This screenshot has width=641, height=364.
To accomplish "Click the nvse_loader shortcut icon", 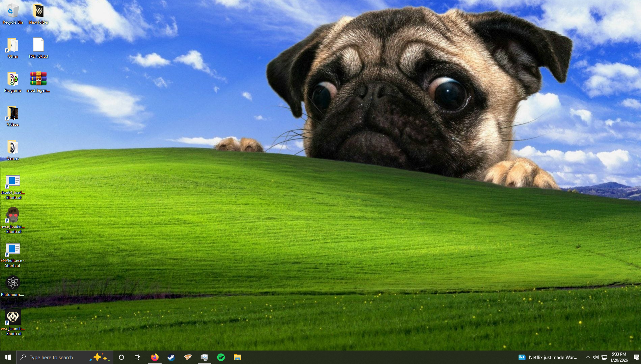I will pos(13,218).
